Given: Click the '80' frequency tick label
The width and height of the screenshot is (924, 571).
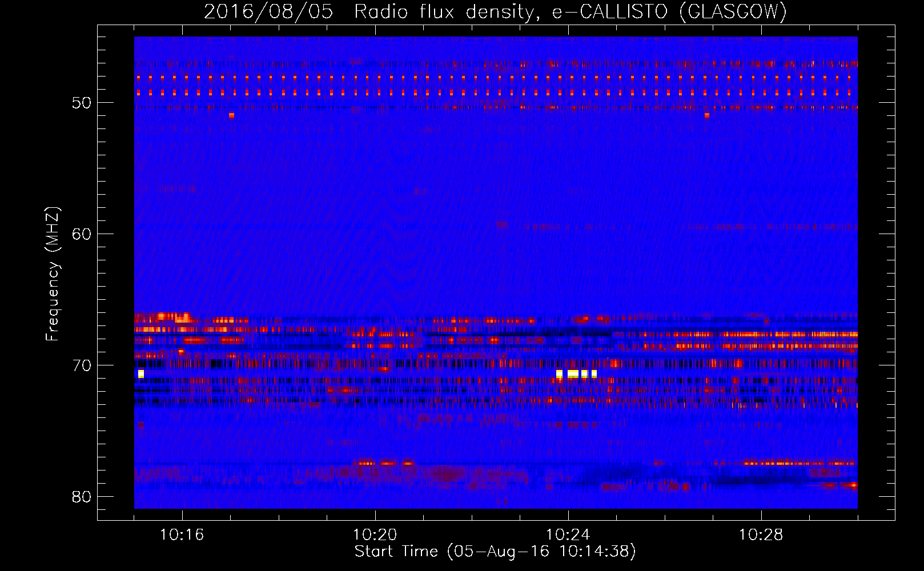Looking at the screenshot, I should coord(82,497).
